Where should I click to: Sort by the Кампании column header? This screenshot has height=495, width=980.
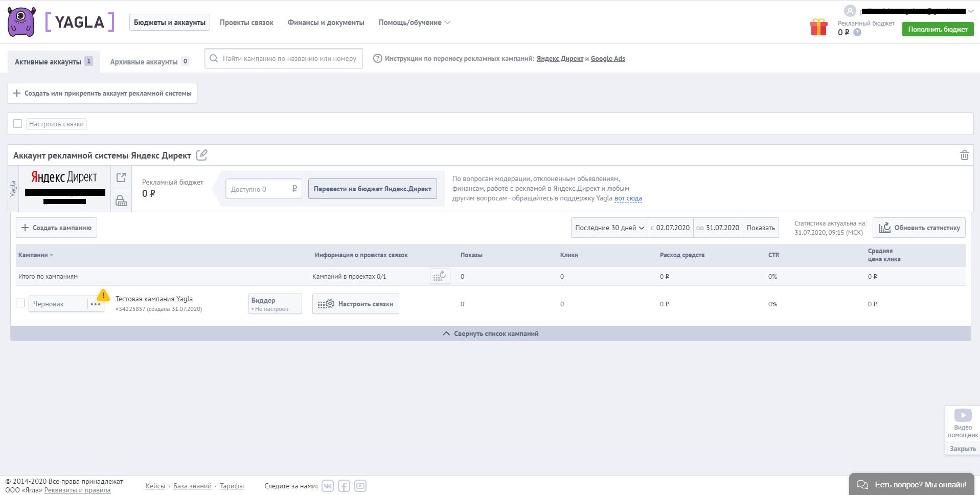(36, 255)
